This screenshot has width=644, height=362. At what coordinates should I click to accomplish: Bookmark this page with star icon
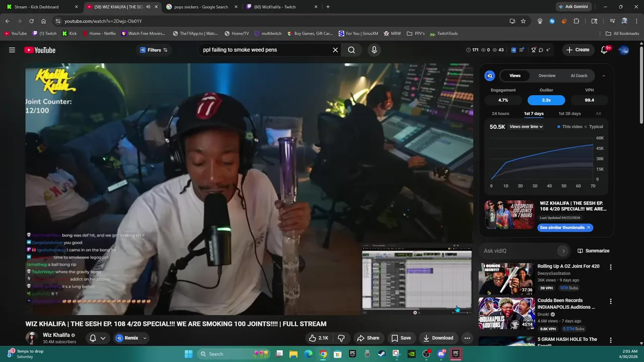tap(523, 21)
